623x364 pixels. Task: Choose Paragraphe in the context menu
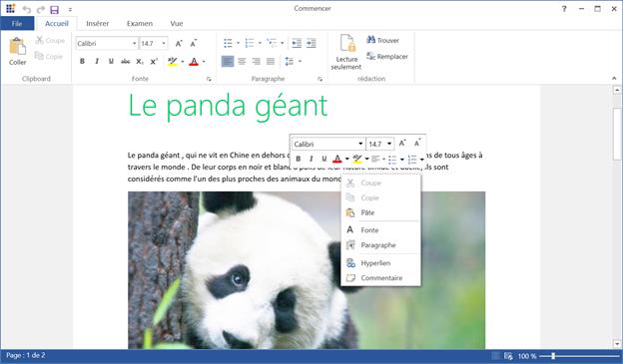[x=380, y=245]
